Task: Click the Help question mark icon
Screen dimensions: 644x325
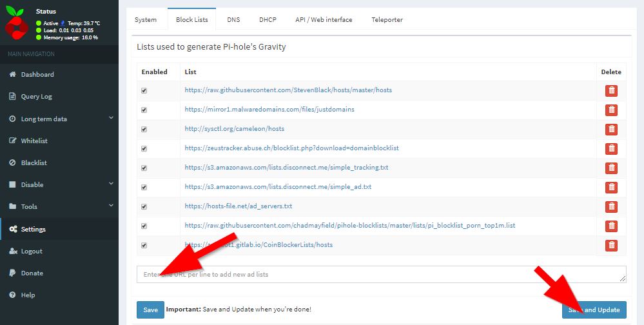Action: 13,295
